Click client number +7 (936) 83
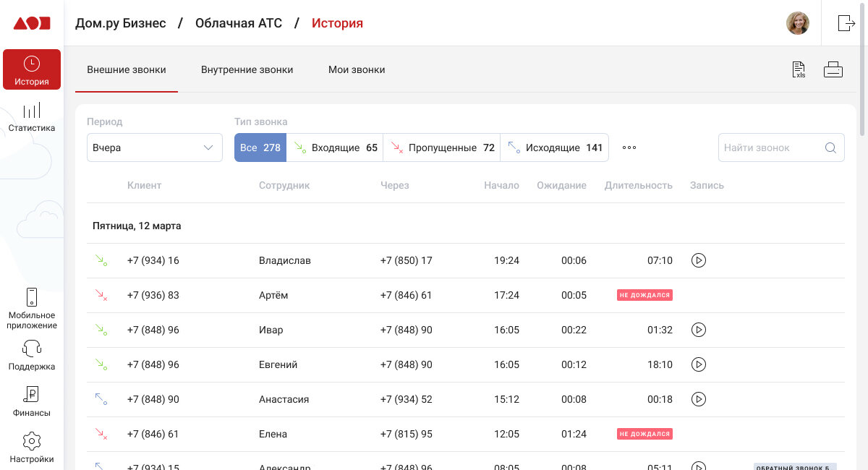Image resolution: width=868 pixels, height=470 pixels. (153, 295)
